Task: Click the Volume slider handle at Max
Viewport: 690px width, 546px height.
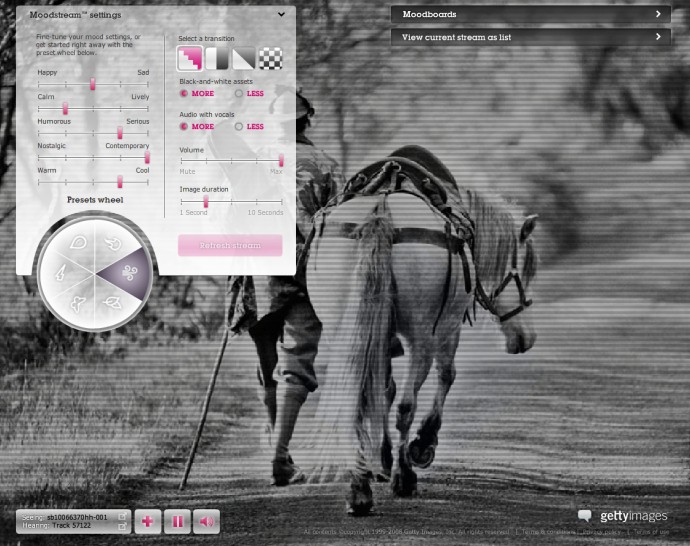Action: (281, 160)
